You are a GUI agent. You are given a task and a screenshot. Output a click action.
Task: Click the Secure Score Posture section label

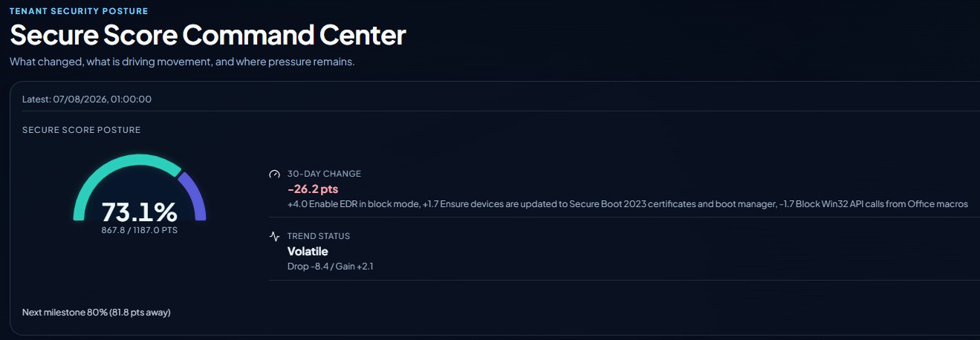pyautogui.click(x=82, y=130)
